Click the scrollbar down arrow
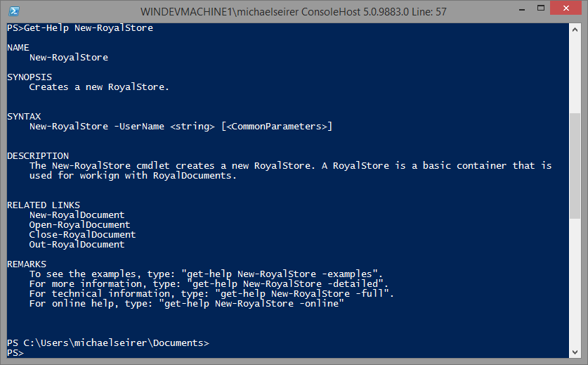This screenshot has width=588, height=365. [x=575, y=353]
